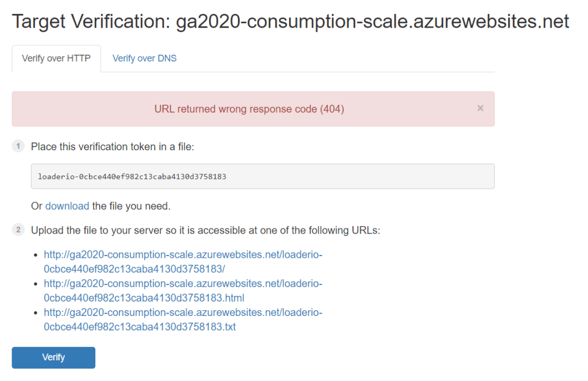This screenshot has height=381, width=588.
Task: Click the 'URL returned wrong response code' message
Action: coord(249,109)
